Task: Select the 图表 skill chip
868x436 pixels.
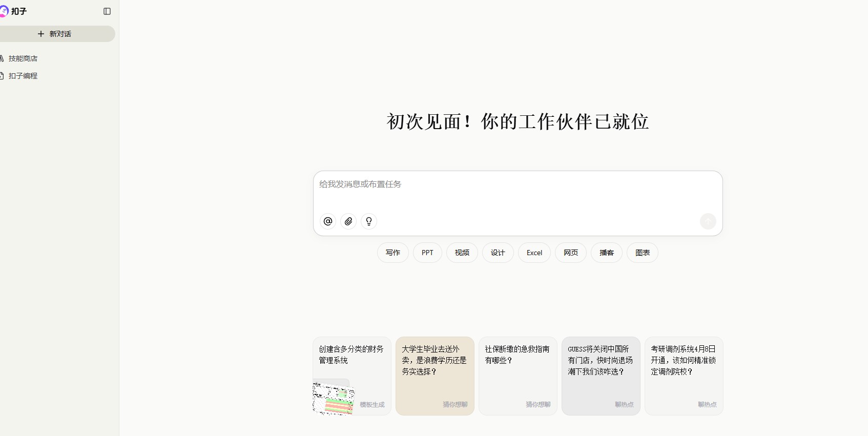Action: (x=643, y=253)
